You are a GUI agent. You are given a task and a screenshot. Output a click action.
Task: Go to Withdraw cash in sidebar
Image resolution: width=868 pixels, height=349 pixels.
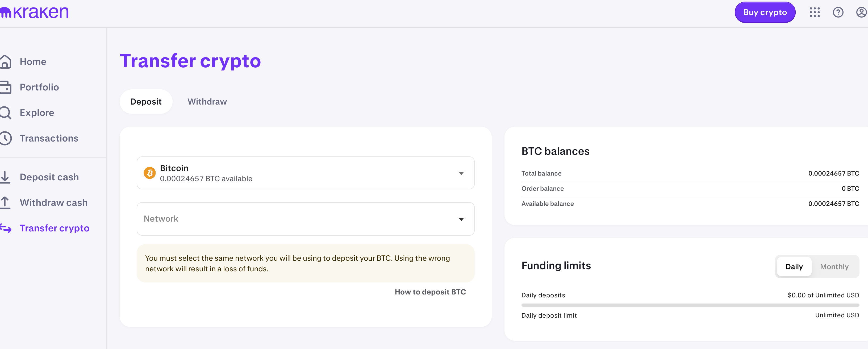(x=53, y=203)
